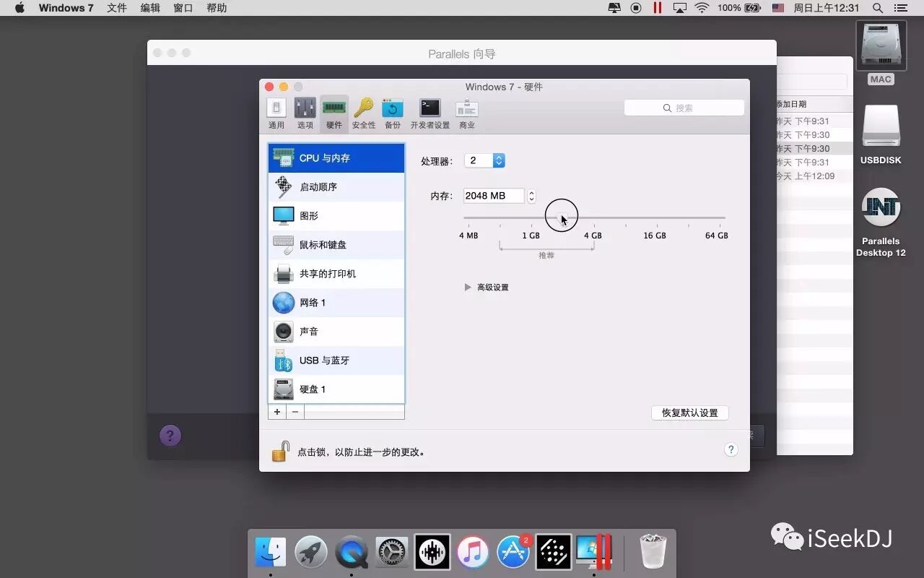Open 硬盘 1 (Hard disk 1) settings

[x=336, y=389]
